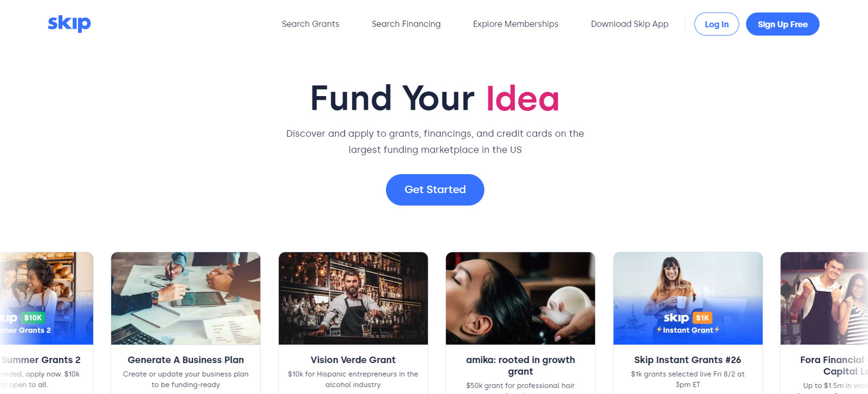
Task: Select the Vision Verde Grant title
Action: tap(353, 360)
